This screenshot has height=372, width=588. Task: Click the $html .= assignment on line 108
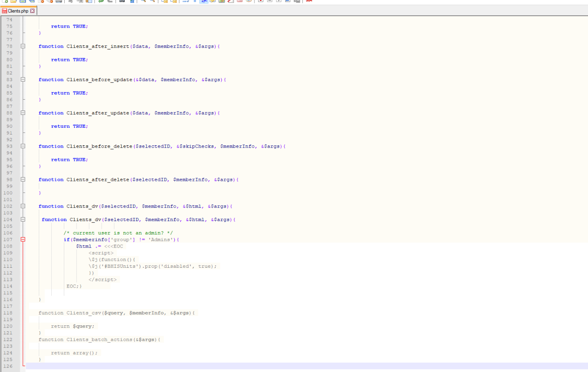[89, 246]
